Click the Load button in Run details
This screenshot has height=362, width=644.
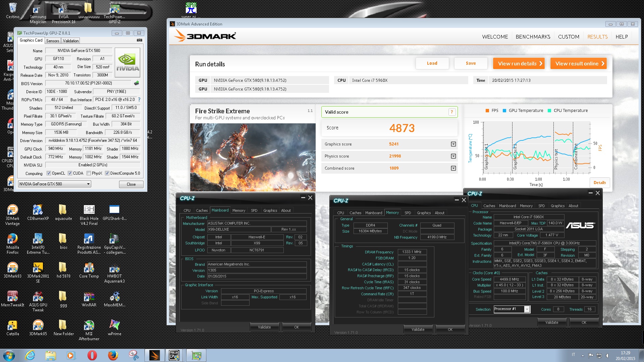pos(432,63)
